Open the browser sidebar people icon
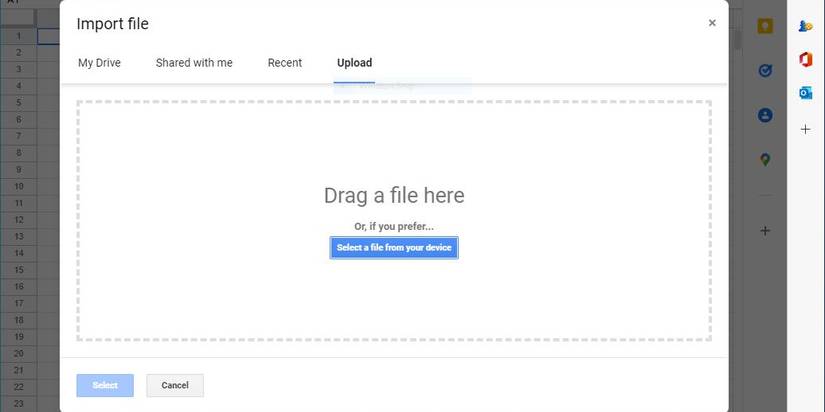 click(x=806, y=26)
